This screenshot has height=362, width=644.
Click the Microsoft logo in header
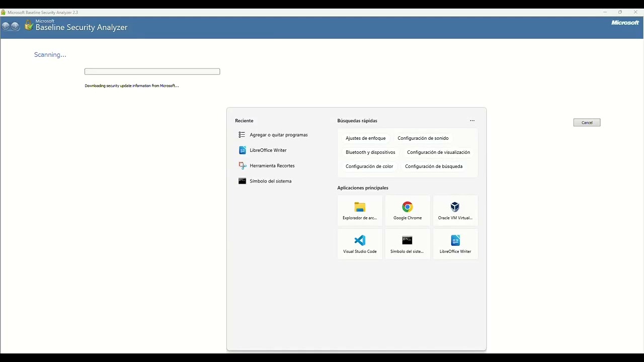(625, 23)
